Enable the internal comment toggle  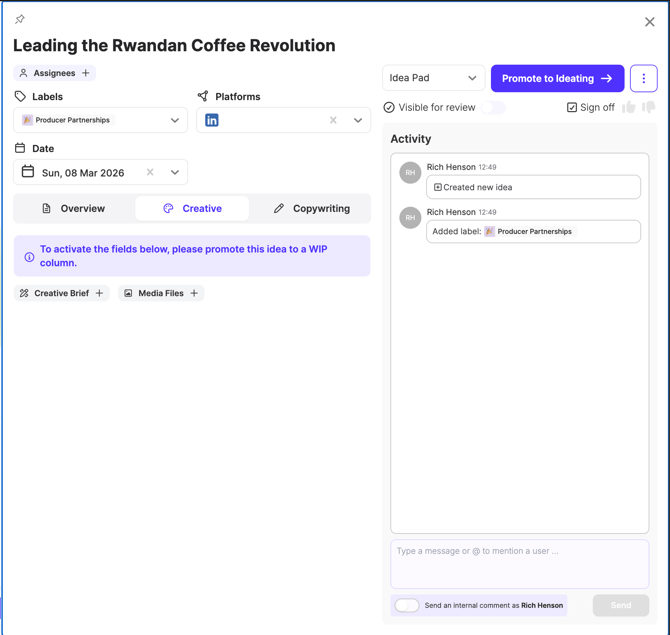[406, 605]
